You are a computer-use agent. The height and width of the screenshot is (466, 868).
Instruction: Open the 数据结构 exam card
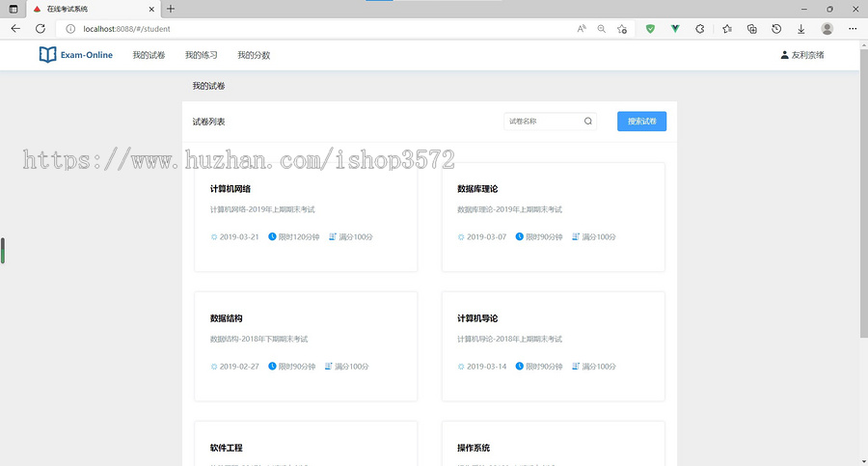[306, 346]
